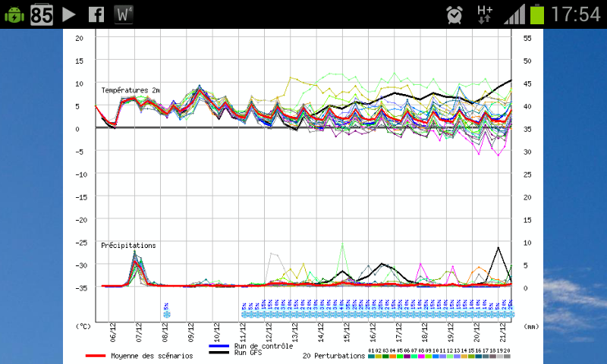The image size is (607, 364).
Task: Click the 06/12 date label
Action: coord(113,332)
